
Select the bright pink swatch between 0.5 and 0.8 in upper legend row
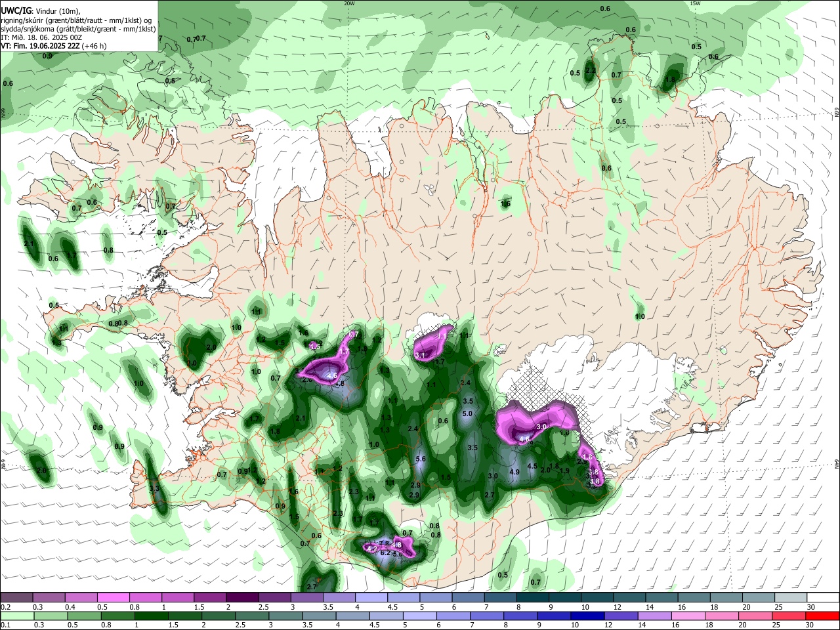coord(114,597)
